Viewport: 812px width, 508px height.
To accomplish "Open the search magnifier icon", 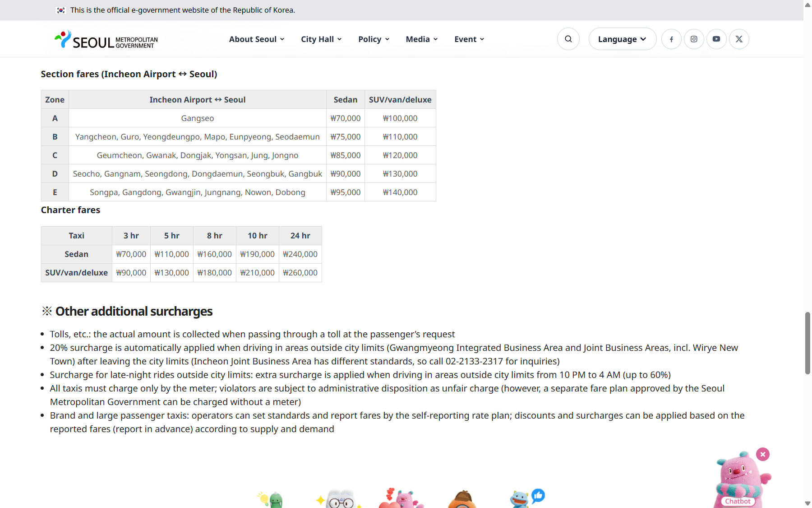I will (568, 39).
